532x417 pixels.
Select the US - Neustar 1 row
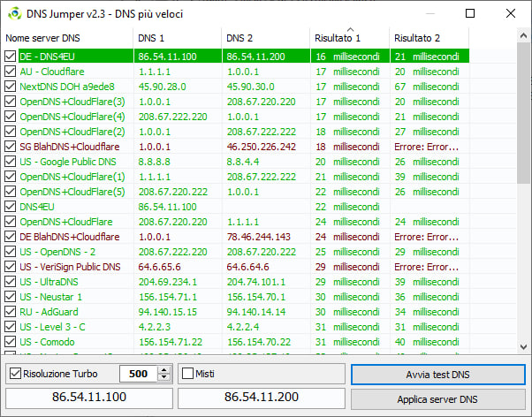pyautogui.click(x=237, y=297)
